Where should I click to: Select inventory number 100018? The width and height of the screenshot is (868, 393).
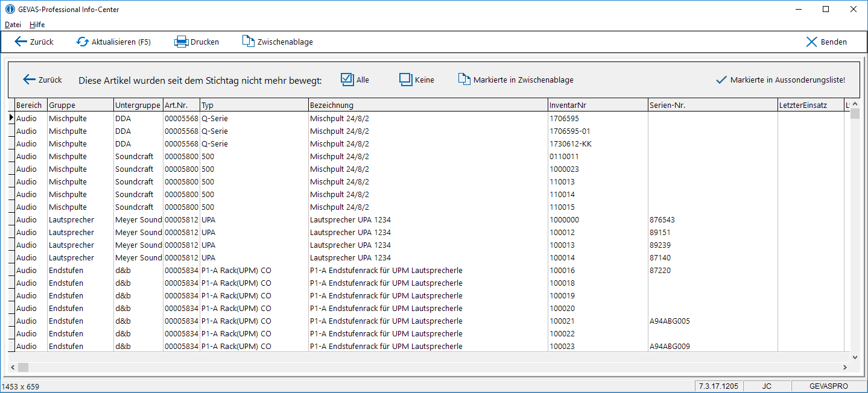[562, 283]
